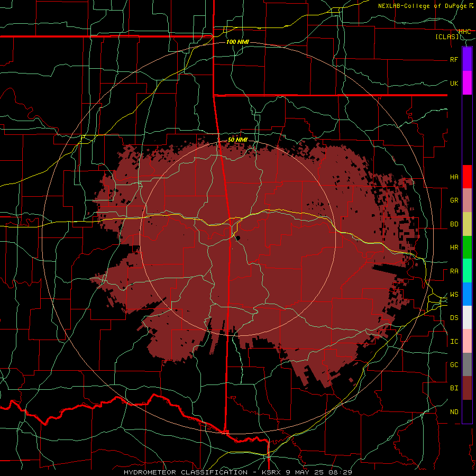Select the GC gray legend color block
Image resolution: width=476 pixels, height=476 pixels.
(x=467, y=364)
